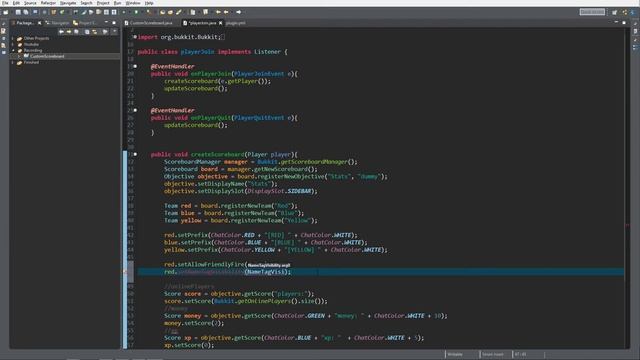Screen dimensions: 640x360
Task: Click the Smart Insert status bar entry
Action: (x=493, y=354)
